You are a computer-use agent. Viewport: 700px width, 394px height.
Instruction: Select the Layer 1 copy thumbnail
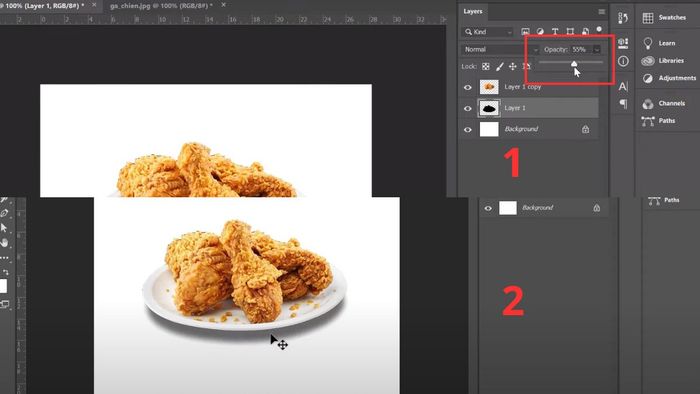click(489, 87)
